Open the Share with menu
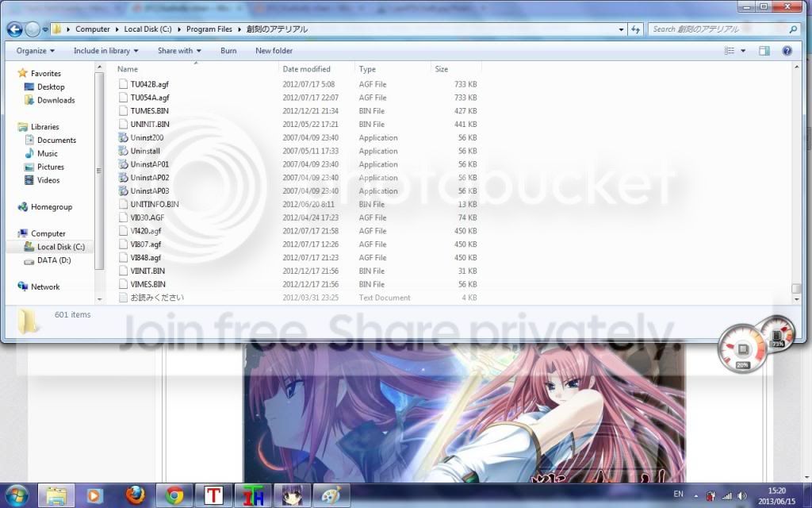812x508 pixels. (x=179, y=51)
